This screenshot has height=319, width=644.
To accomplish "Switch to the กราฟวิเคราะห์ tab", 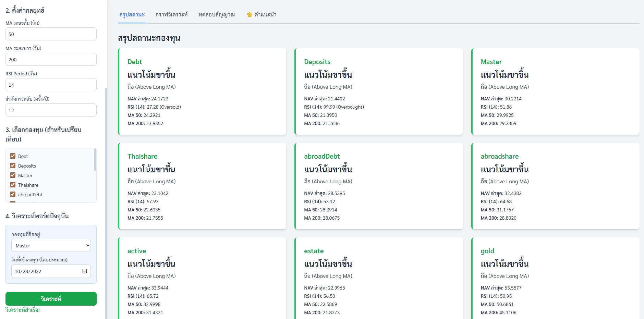I will tap(171, 15).
